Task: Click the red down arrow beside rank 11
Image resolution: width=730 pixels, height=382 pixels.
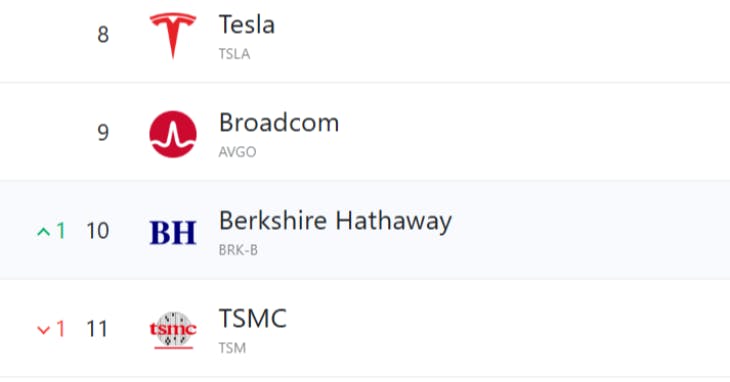Action: click(x=43, y=330)
